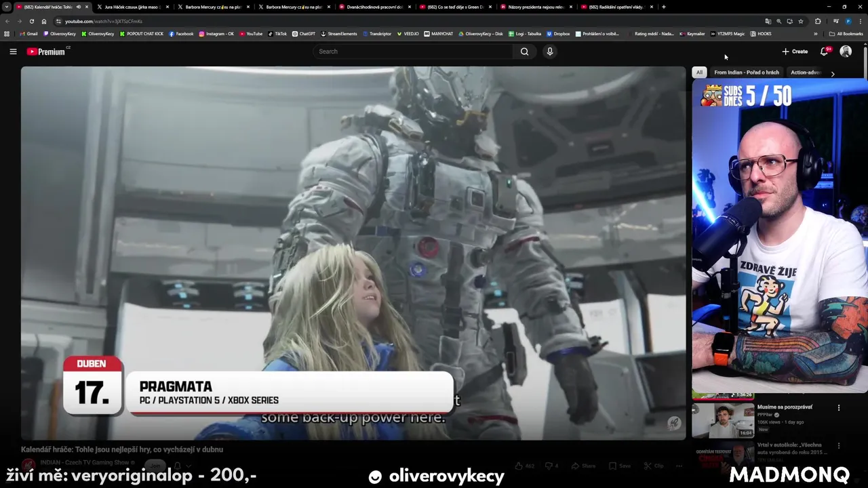868x488 pixels.
Task: Go back in browser history
Action: [7, 21]
